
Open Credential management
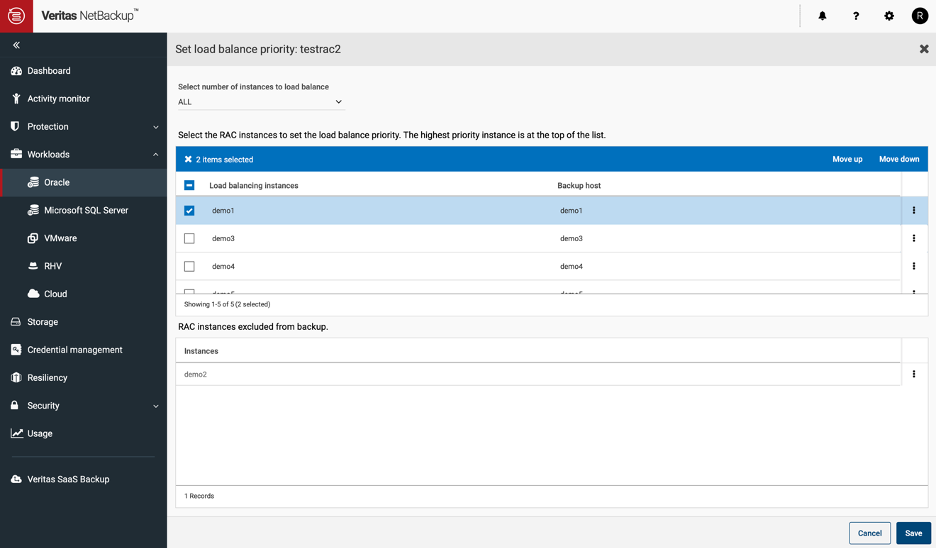pos(75,350)
